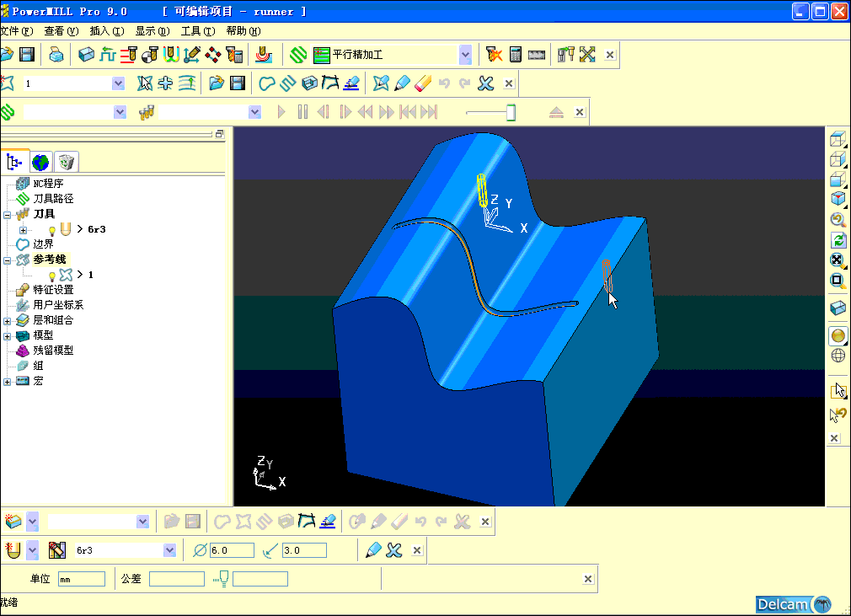Toggle lightbulb visibility of tool 6r3
851x616 pixels.
(52, 230)
